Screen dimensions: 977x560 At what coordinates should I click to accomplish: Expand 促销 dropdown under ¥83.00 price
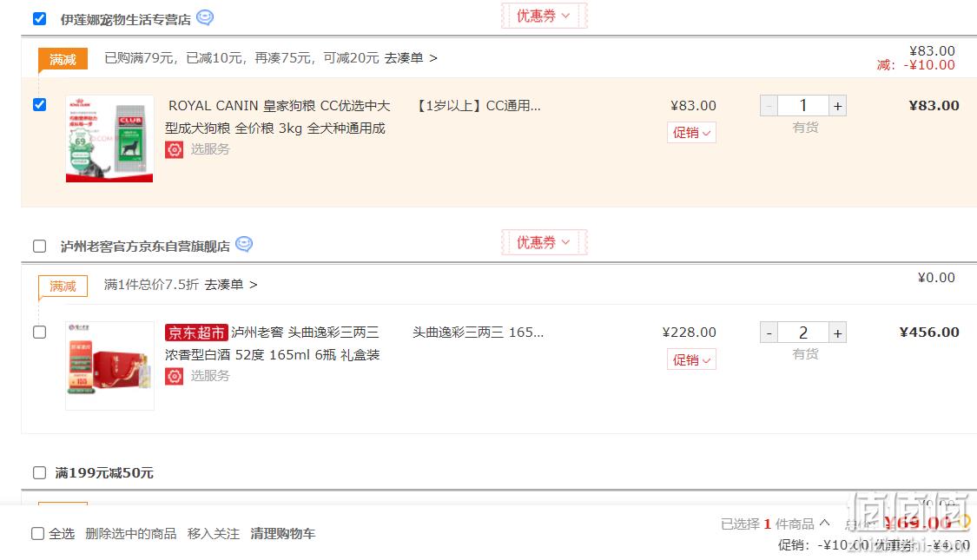point(691,133)
